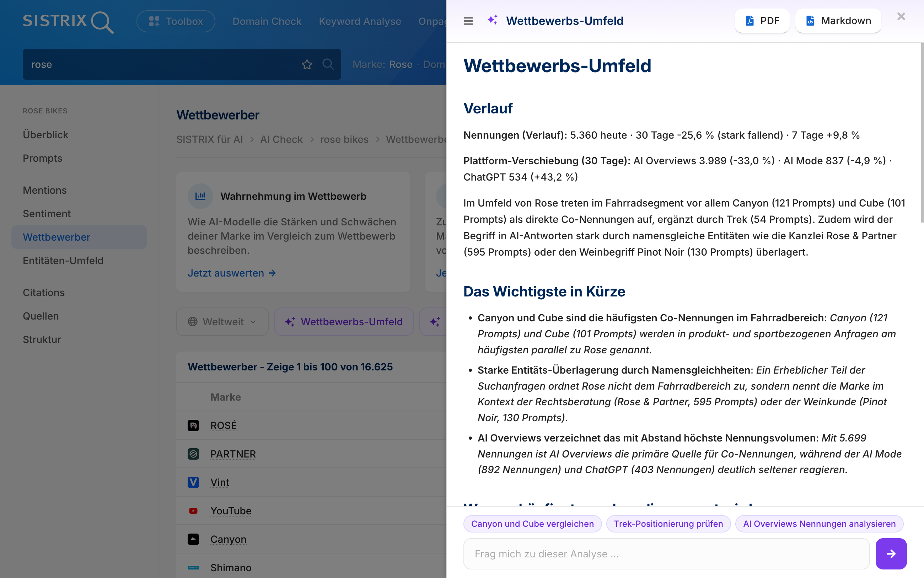Viewport: 924px width, 578px height.
Task: Click Trek-Positionierung prüfen suggestion
Action: click(668, 524)
